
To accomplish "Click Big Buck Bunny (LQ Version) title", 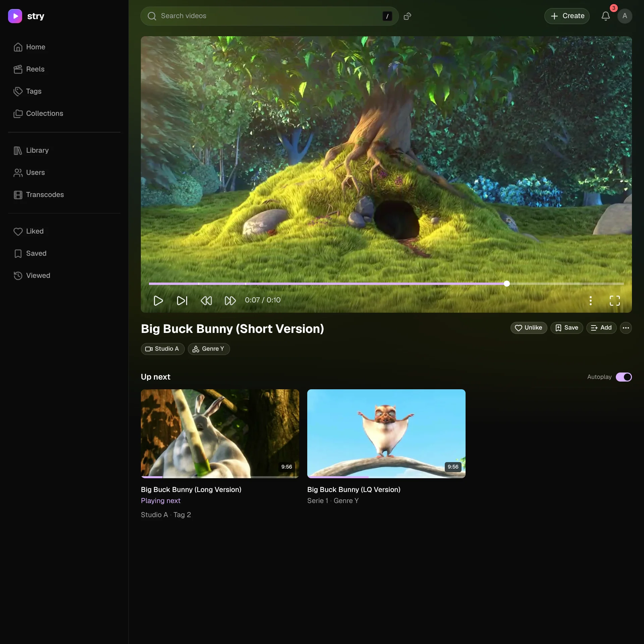I will [354, 490].
